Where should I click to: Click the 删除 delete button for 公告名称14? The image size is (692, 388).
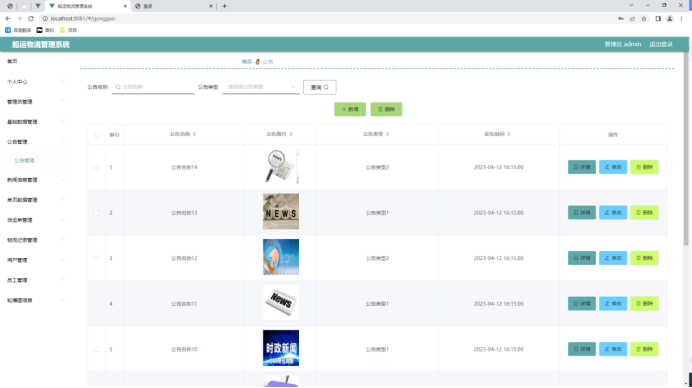644,167
